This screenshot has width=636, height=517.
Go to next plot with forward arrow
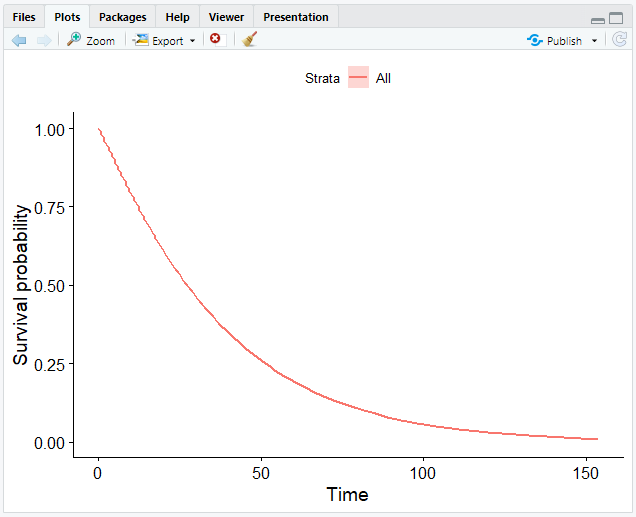[44, 41]
